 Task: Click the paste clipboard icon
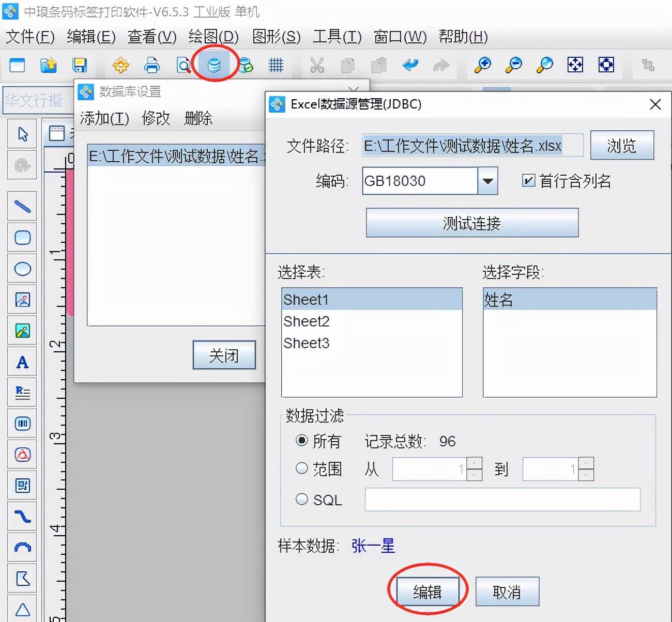click(x=379, y=65)
